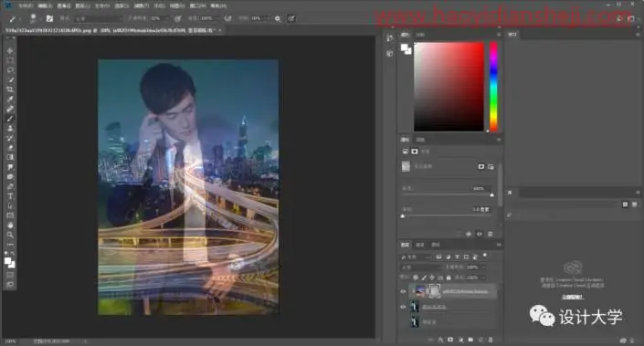
Task: Click inside the red color picker field
Action: tap(449, 87)
